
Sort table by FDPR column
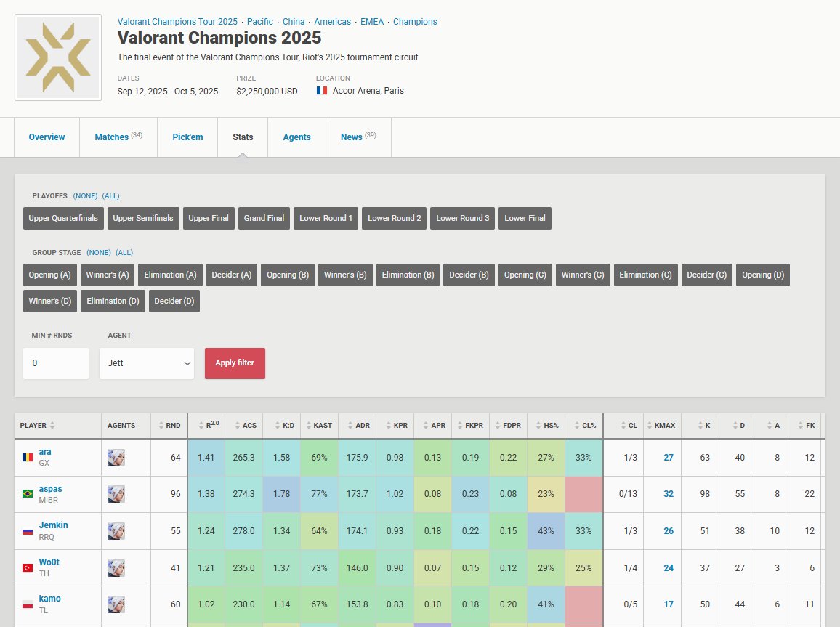[508, 425]
